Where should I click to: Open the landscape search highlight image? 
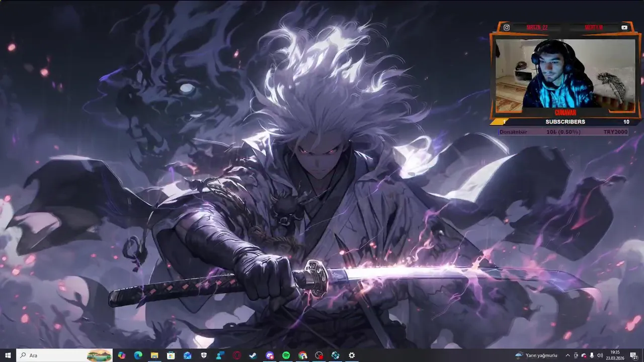[99, 355]
